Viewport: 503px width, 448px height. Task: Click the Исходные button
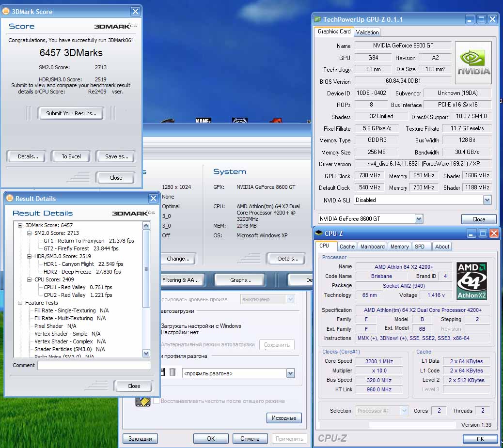pos(284,418)
